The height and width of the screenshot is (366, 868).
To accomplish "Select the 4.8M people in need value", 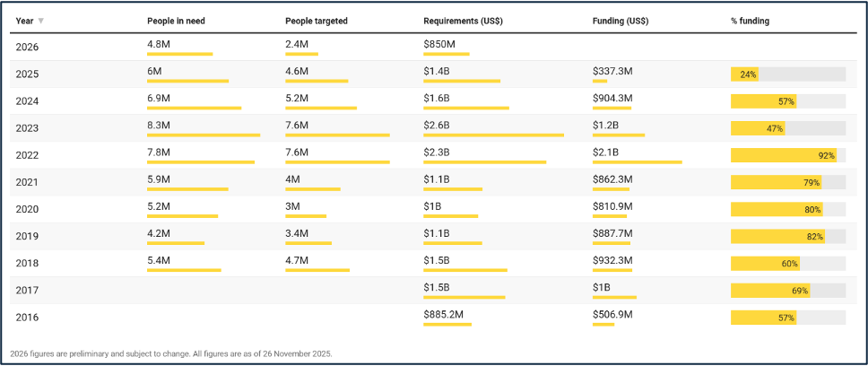I will (x=159, y=44).
